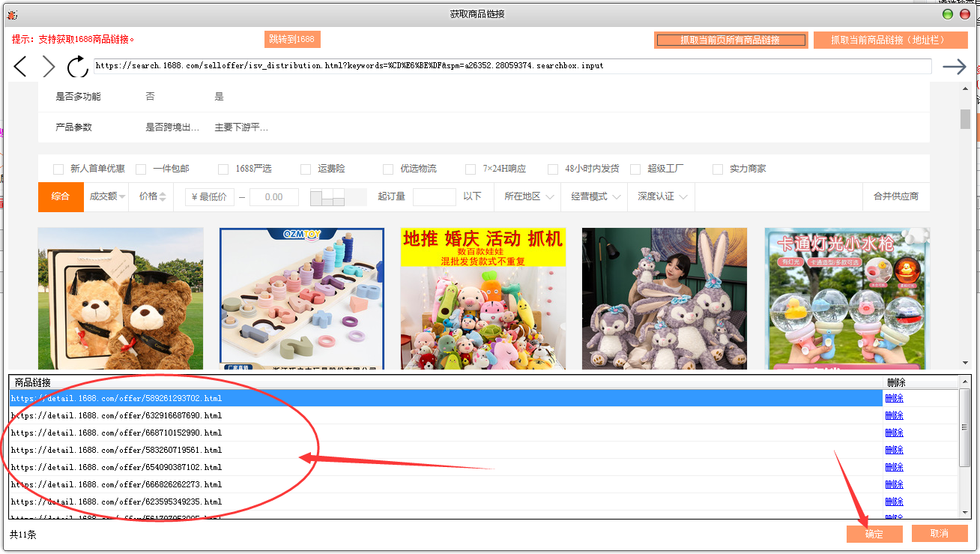Click the 共11条 count label
This screenshot has width=980, height=554.
23,535
